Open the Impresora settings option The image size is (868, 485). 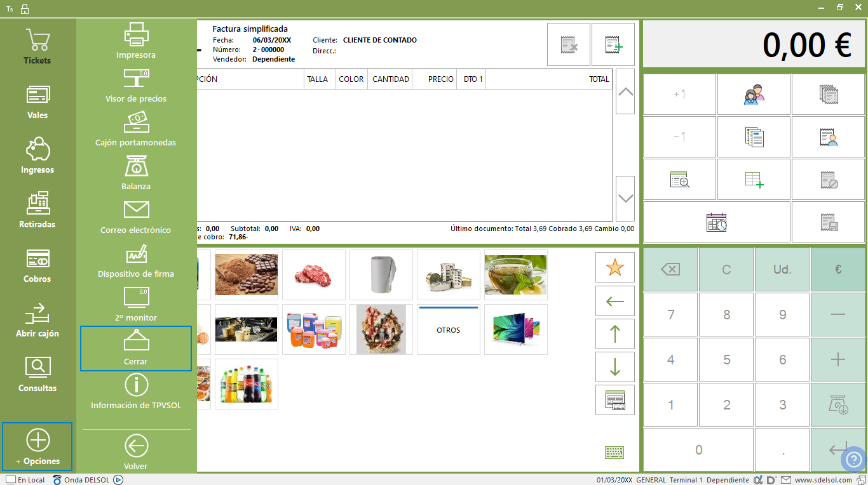(136, 41)
